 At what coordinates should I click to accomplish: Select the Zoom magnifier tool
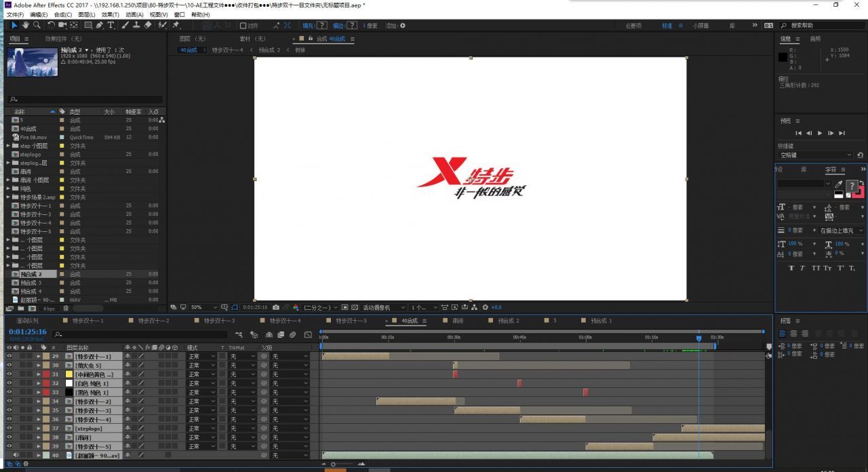(36, 25)
